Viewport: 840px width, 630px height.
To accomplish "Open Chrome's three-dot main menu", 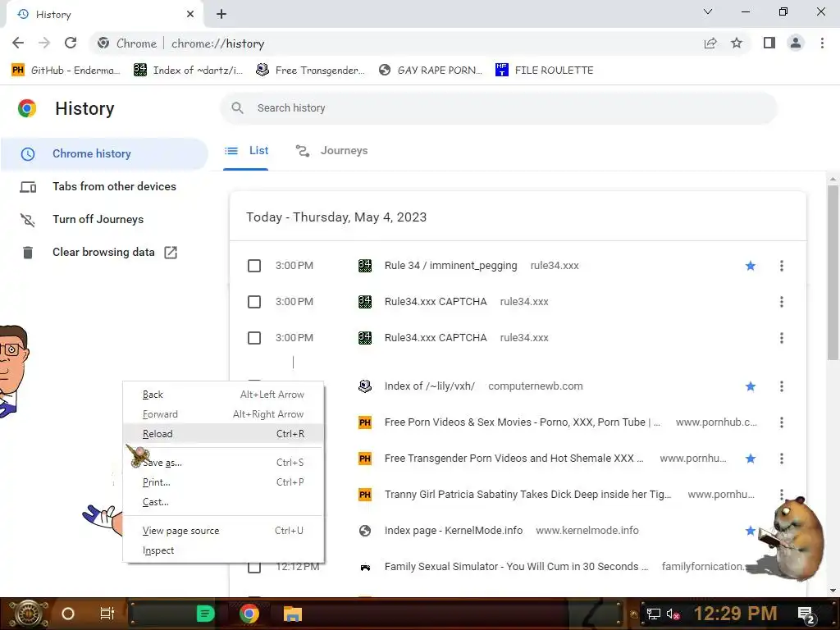I will point(822,43).
